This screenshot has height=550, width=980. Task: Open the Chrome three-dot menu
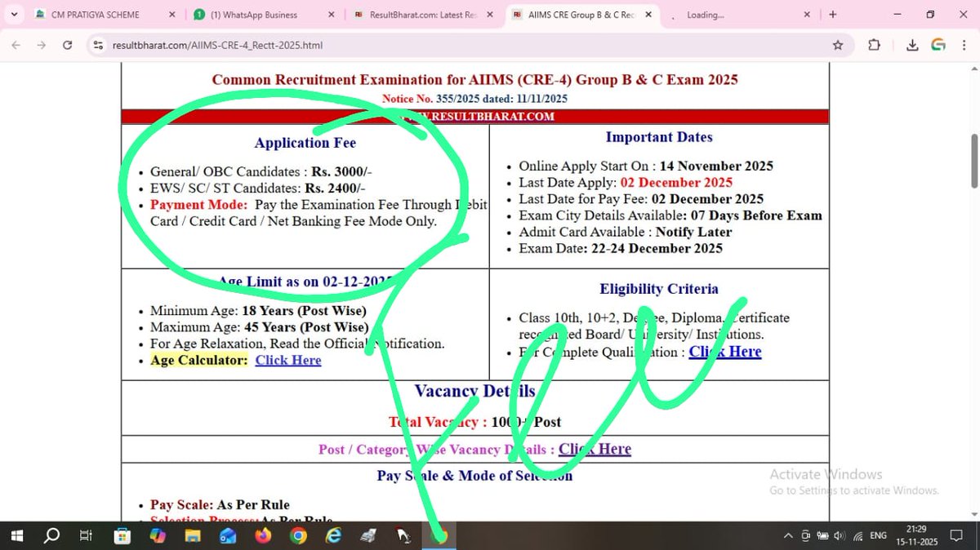pyautogui.click(x=964, y=46)
